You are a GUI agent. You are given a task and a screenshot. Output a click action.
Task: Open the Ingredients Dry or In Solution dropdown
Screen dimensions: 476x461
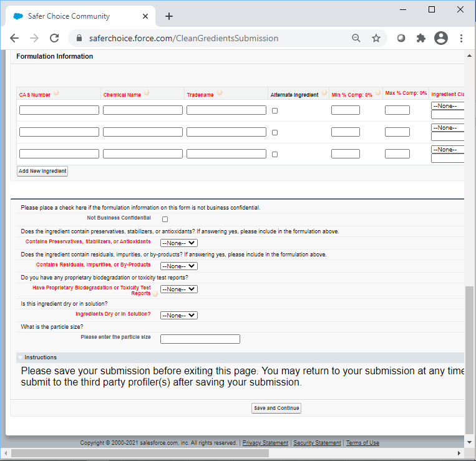178,316
